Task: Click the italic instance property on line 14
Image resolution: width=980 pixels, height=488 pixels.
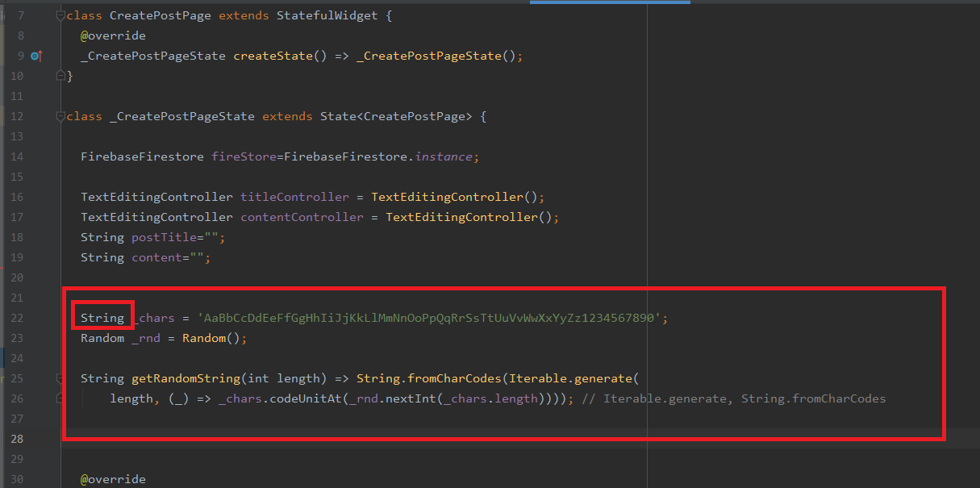Action: point(444,156)
